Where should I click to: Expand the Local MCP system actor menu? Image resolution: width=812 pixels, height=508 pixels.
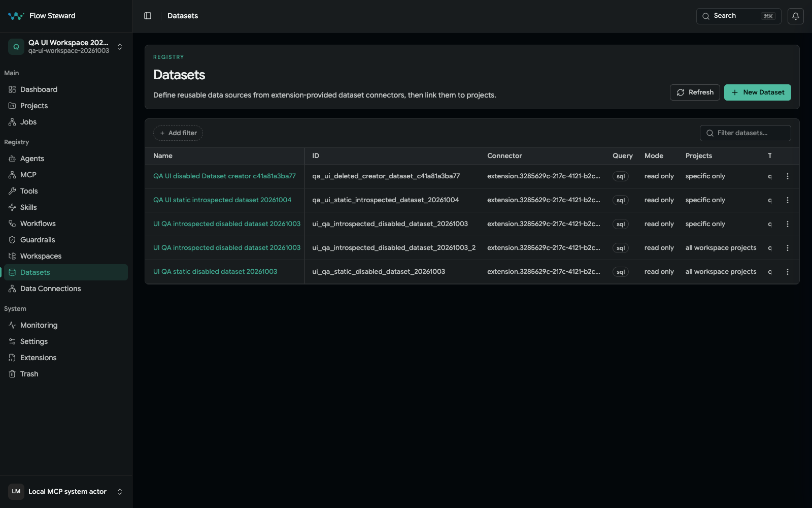pos(120,492)
